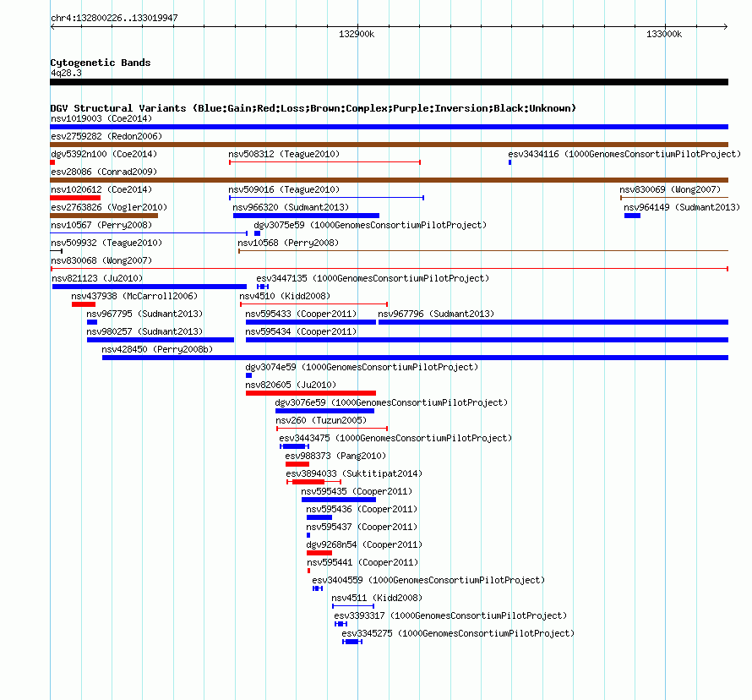Click the blue nsv821123 gain bar
Viewport: 752px width, 700px height.
(x=150, y=287)
